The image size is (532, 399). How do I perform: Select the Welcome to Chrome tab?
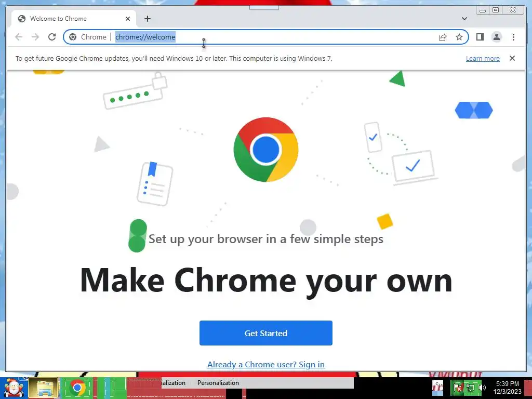point(74,19)
